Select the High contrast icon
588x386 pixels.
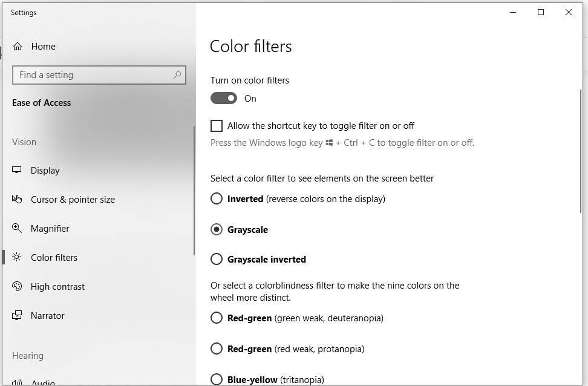click(18, 286)
